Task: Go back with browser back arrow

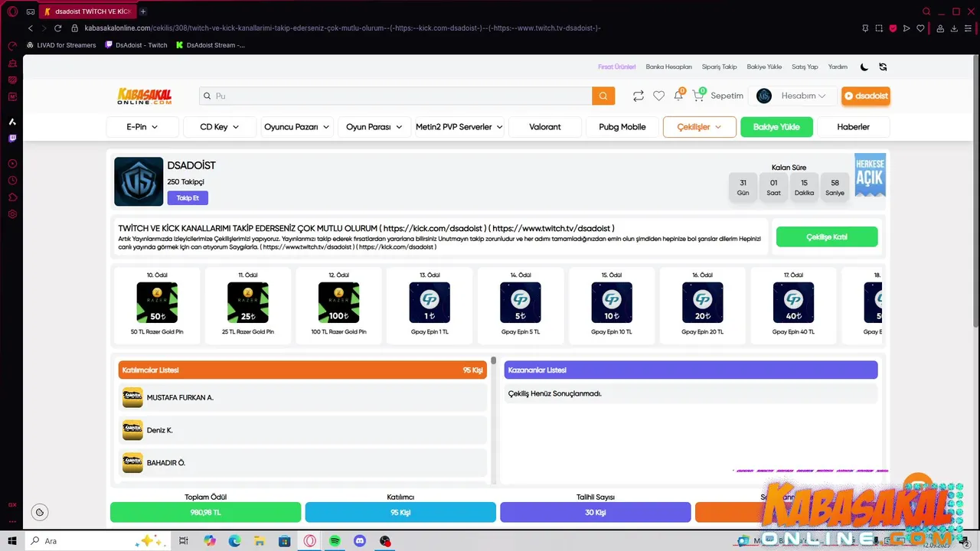Action: (x=30, y=28)
